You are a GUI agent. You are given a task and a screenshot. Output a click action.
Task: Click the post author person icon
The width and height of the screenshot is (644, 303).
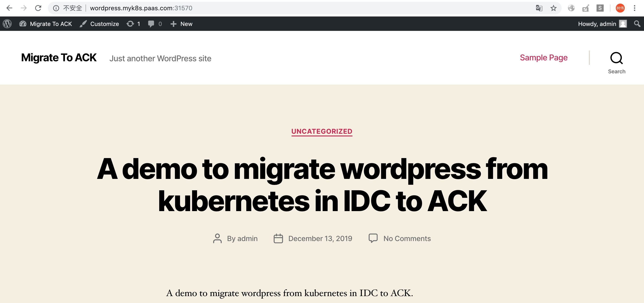tap(217, 238)
